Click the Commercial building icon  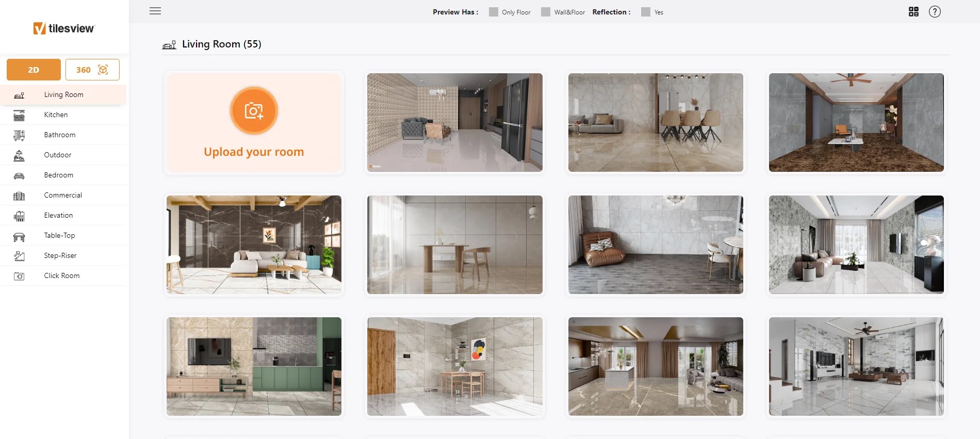point(19,196)
